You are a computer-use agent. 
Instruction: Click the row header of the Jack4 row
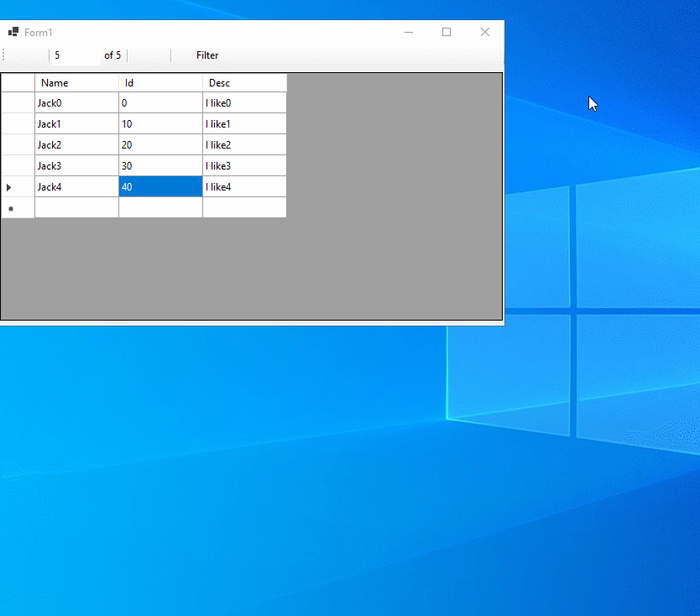[x=18, y=186]
